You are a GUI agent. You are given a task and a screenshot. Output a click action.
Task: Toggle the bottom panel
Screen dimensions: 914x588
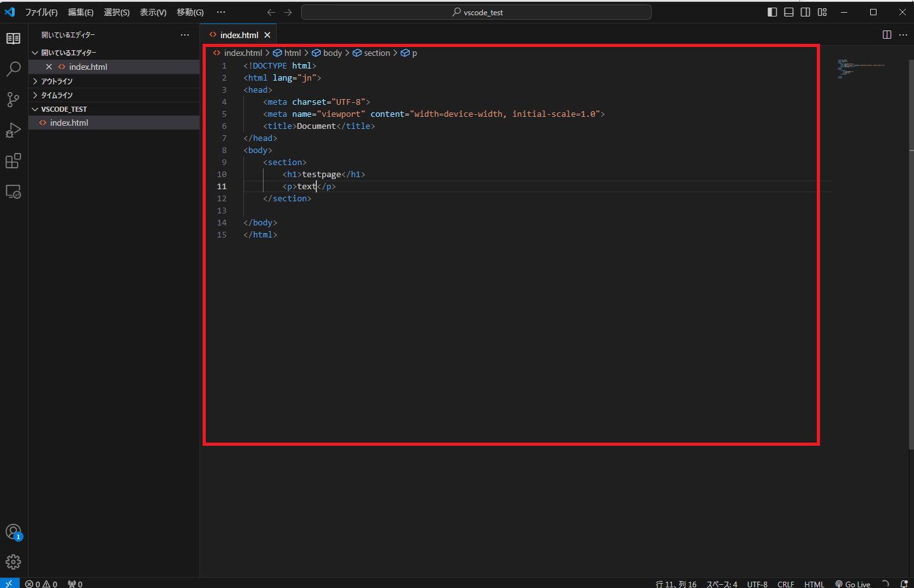[x=789, y=12]
